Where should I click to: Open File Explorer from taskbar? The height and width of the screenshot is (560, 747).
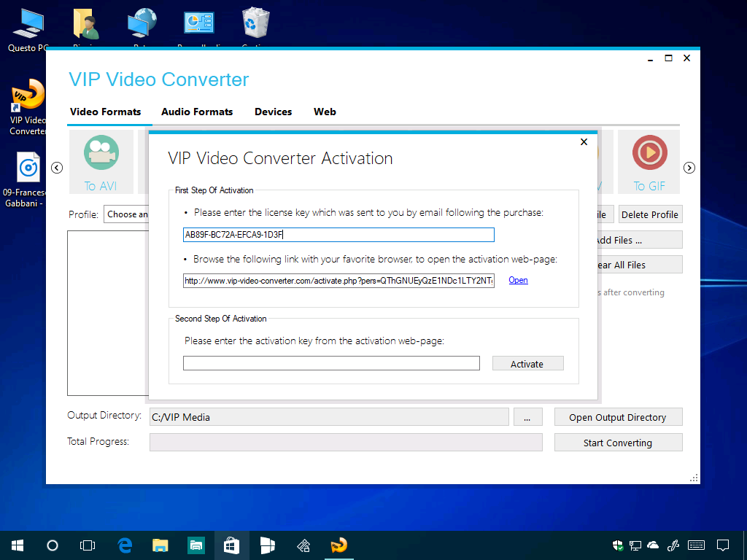[160, 545]
